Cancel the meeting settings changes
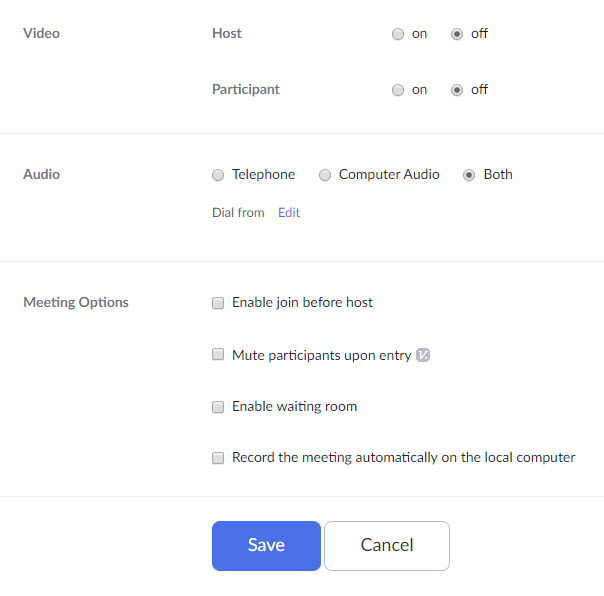 387,545
